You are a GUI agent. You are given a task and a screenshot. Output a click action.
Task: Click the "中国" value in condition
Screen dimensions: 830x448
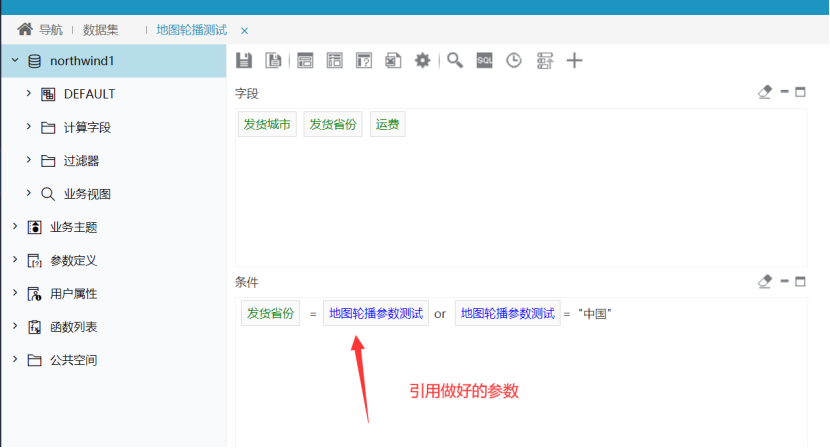click(x=595, y=313)
